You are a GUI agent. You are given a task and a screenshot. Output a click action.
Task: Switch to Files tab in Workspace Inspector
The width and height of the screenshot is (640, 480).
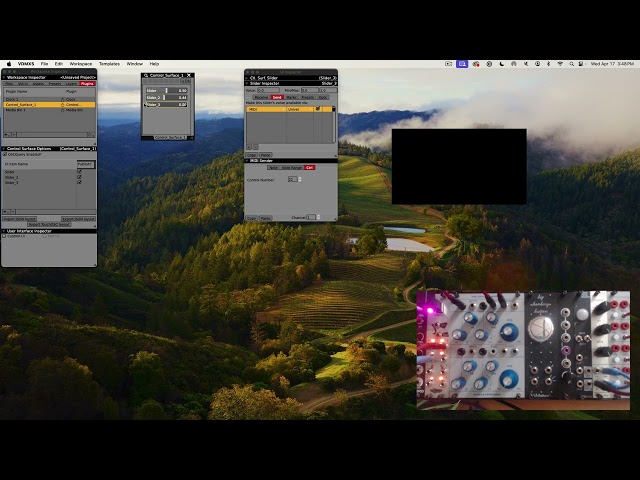click(10, 84)
